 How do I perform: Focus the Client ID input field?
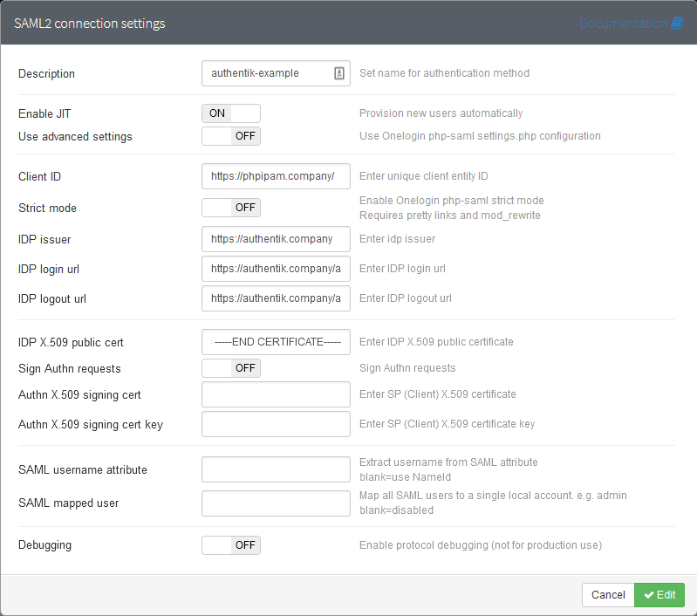tap(276, 176)
